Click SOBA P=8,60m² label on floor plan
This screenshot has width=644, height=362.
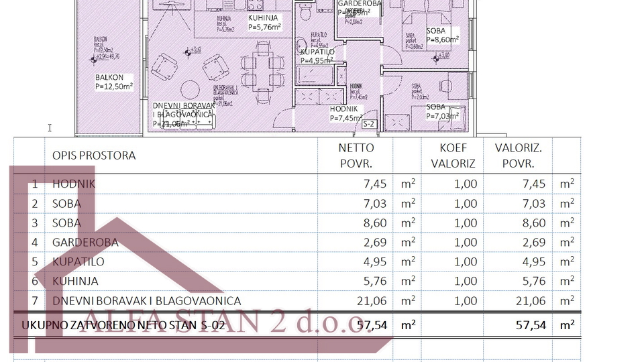(x=442, y=36)
